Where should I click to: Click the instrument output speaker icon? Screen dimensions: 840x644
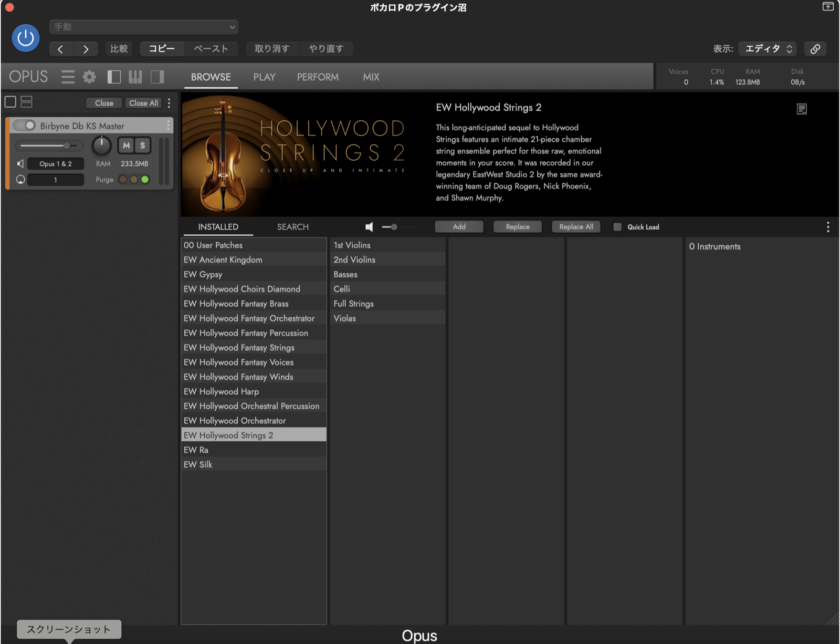click(20, 164)
